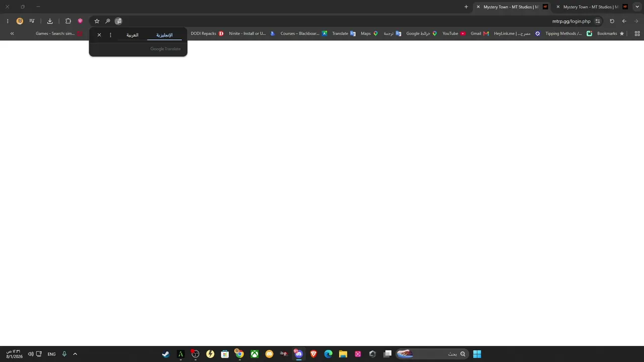This screenshot has width=644, height=362.
Task: Open the browser three-dot main menu
Action: 8,21
